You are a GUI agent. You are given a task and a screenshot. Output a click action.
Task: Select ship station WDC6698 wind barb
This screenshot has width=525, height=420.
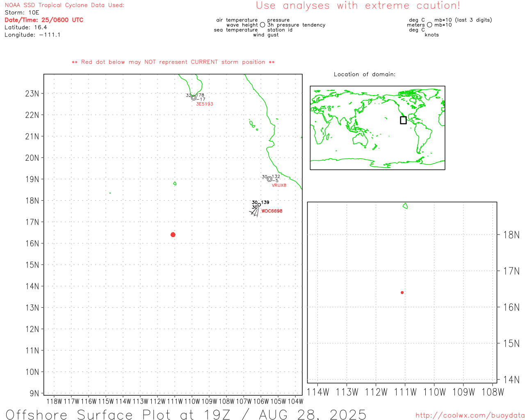(x=255, y=210)
